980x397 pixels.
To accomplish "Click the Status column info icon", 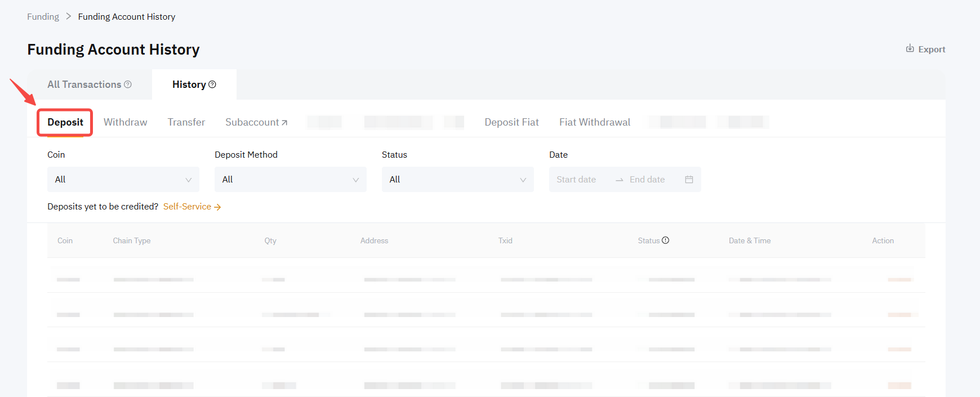I will point(665,240).
